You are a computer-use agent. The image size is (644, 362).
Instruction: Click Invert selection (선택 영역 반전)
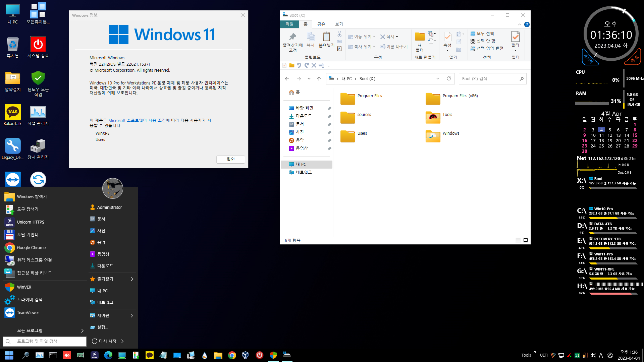tap(487, 48)
